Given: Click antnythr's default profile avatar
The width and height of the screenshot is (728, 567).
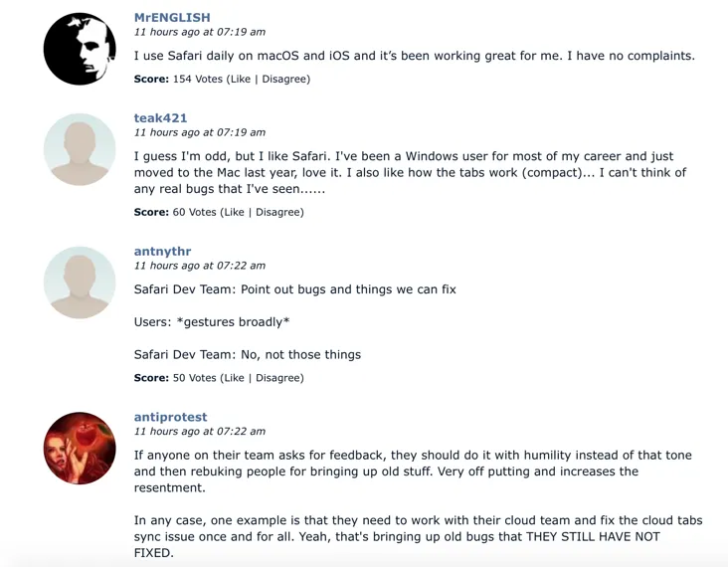Looking at the screenshot, I should pos(80,283).
